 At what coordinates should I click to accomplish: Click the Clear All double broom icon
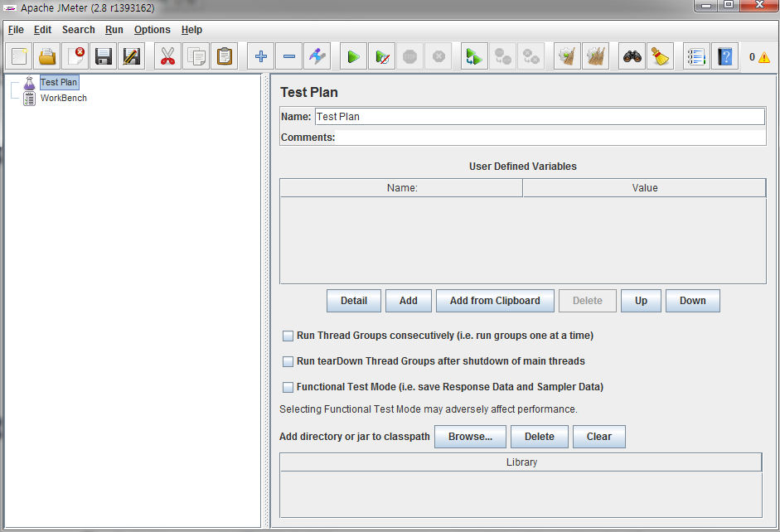[x=595, y=56]
